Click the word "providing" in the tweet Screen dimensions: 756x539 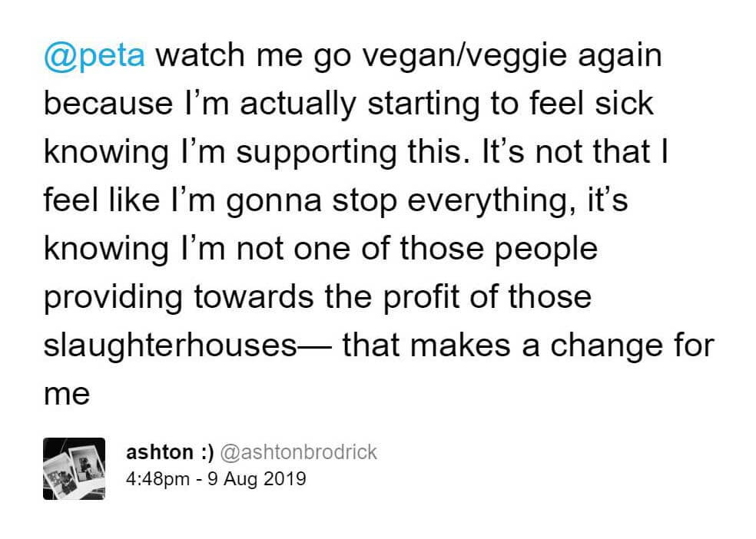[x=113, y=299]
